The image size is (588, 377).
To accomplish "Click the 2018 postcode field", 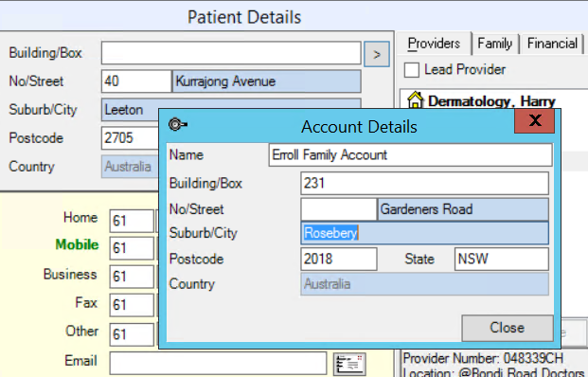I will click(339, 259).
